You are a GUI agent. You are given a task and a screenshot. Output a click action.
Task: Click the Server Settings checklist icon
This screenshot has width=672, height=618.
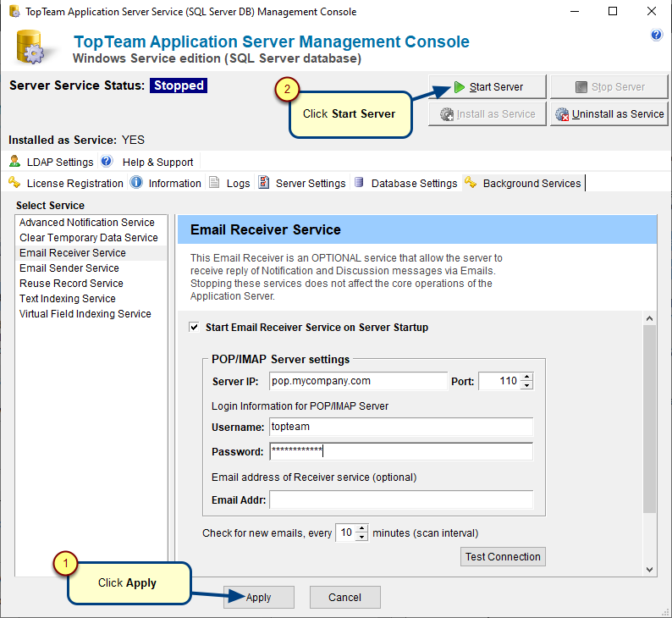point(263,183)
